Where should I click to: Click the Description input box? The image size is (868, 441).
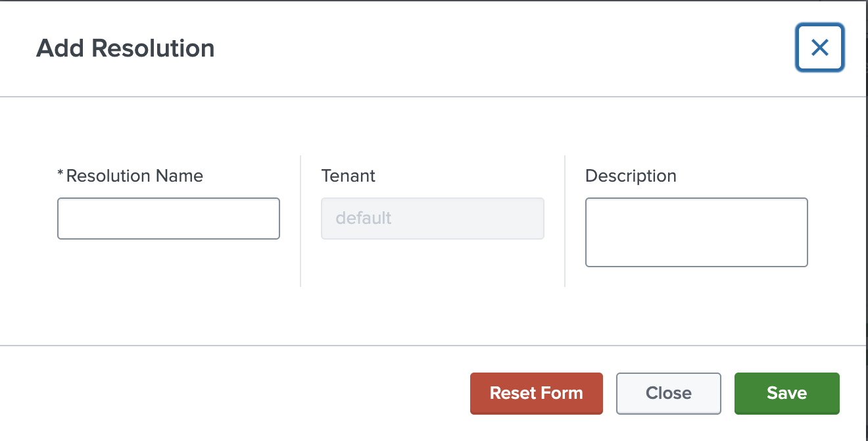[x=696, y=232]
